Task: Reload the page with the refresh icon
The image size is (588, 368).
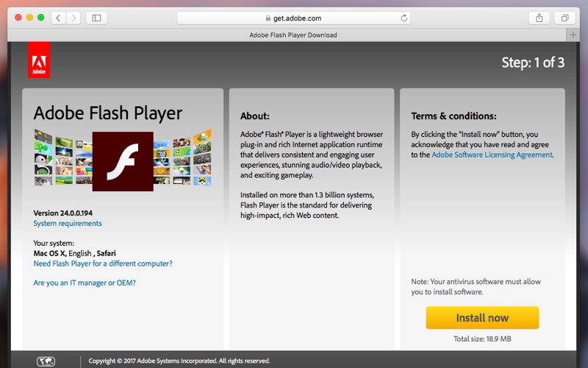Action: pyautogui.click(x=404, y=18)
